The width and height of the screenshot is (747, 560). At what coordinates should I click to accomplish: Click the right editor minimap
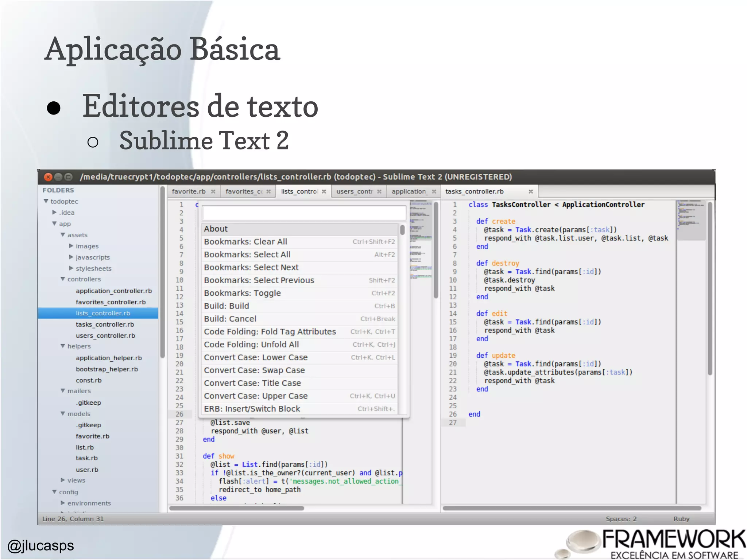(x=690, y=220)
